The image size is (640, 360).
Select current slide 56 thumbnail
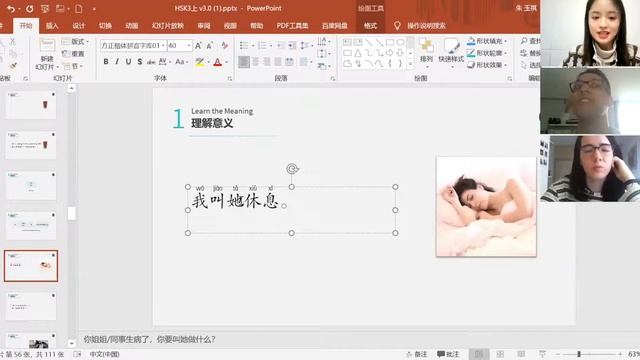(x=31, y=266)
